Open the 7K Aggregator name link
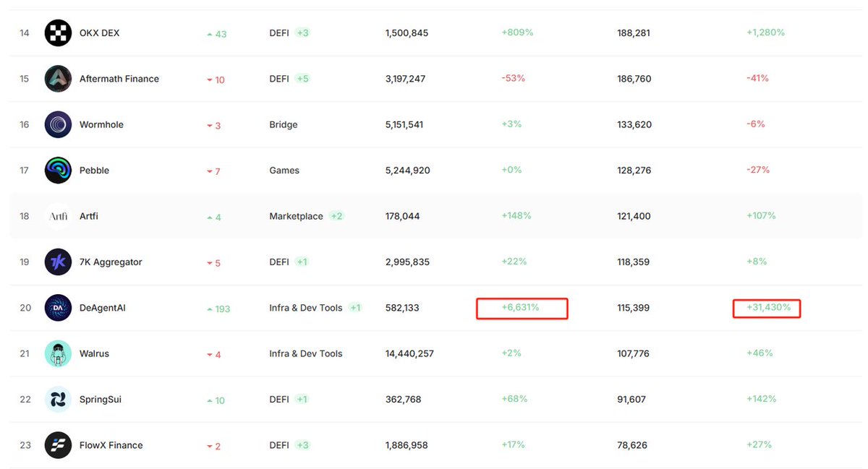Screen dimensions: 868x469 pyautogui.click(x=111, y=262)
